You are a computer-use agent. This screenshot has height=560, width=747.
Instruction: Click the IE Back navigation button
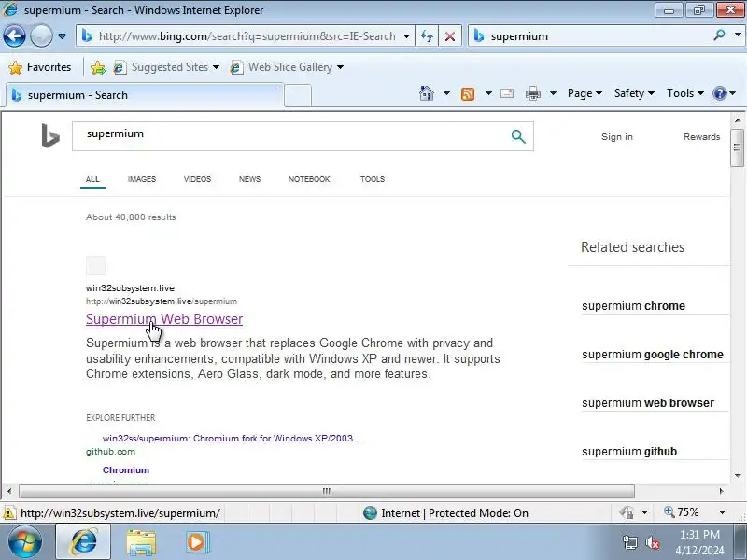tap(14, 35)
